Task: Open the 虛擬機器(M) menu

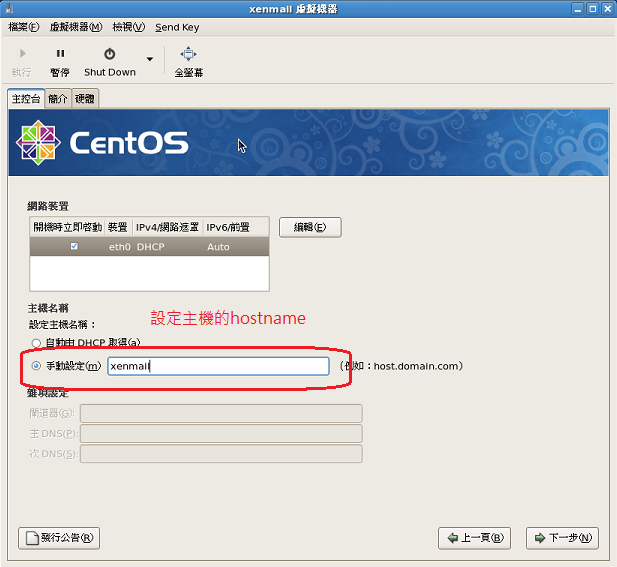Action: [x=76, y=27]
